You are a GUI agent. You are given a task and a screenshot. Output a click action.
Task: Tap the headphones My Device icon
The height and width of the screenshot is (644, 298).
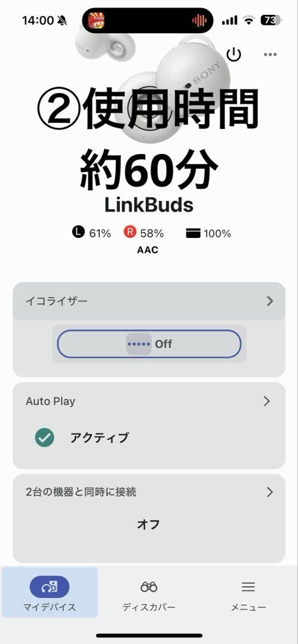(50, 587)
